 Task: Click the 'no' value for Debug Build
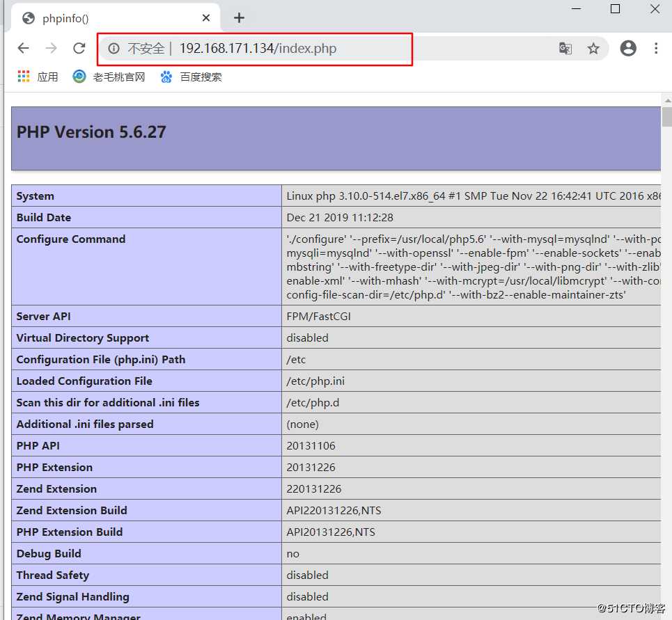point(292,554)
